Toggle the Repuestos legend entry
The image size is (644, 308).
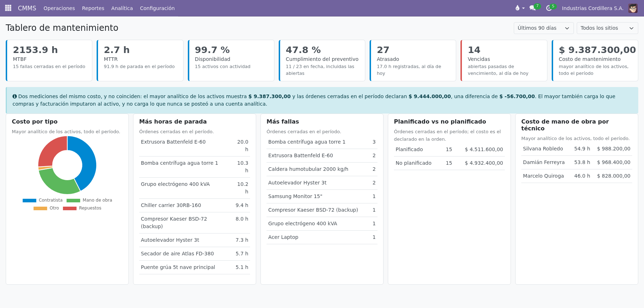pyautogui.click(x=82, y=208)
